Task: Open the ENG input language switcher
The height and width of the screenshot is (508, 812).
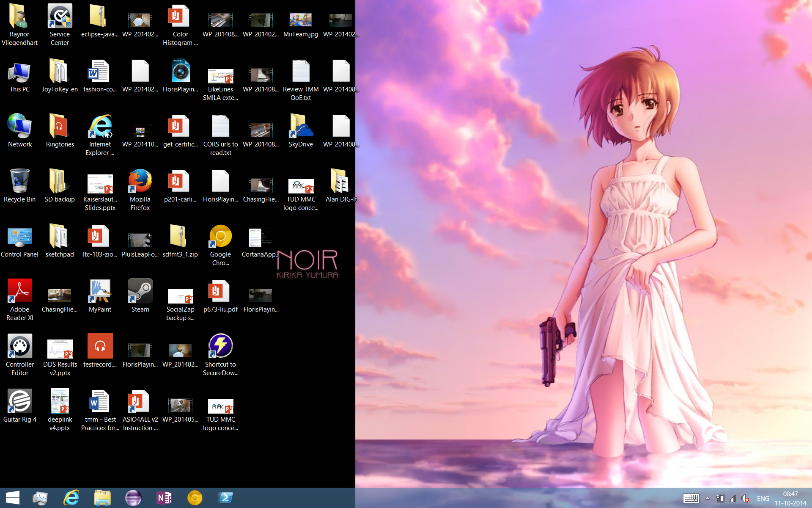Action: [763, 498]
